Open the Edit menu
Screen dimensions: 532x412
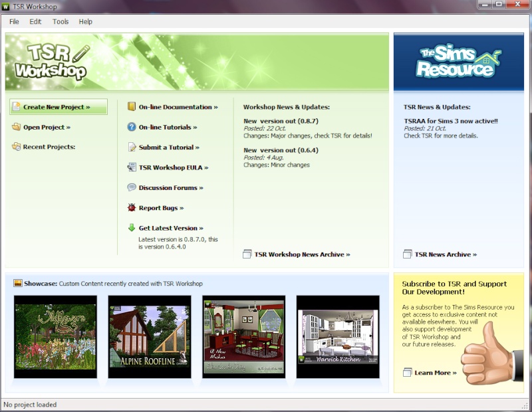pyautogui.click(x=35, y=22)
